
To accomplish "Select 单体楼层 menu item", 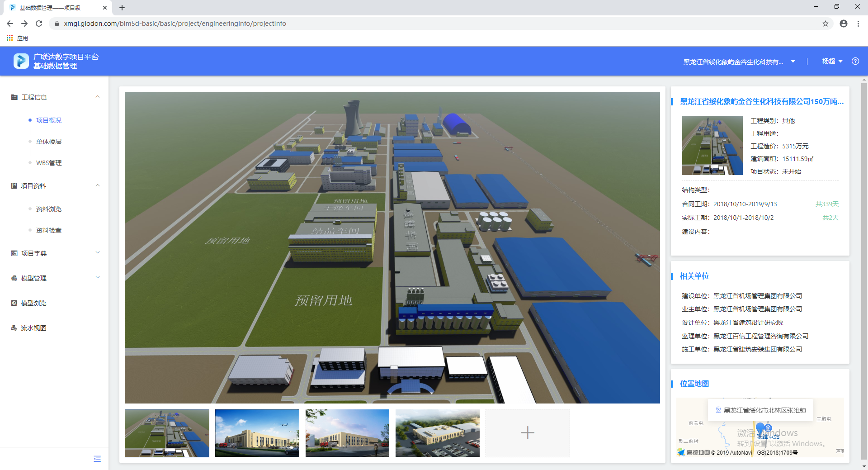I will pos(49,142).
